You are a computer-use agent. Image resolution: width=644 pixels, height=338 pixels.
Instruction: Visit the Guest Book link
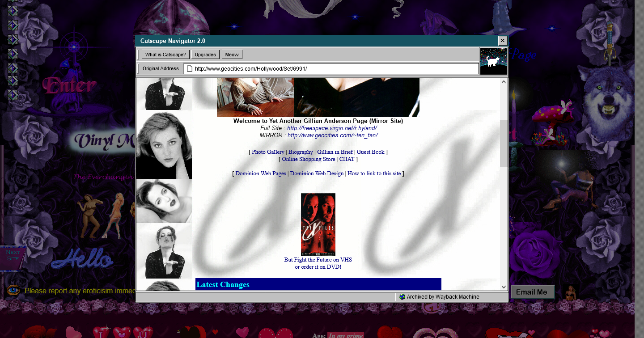pos(370,152)
